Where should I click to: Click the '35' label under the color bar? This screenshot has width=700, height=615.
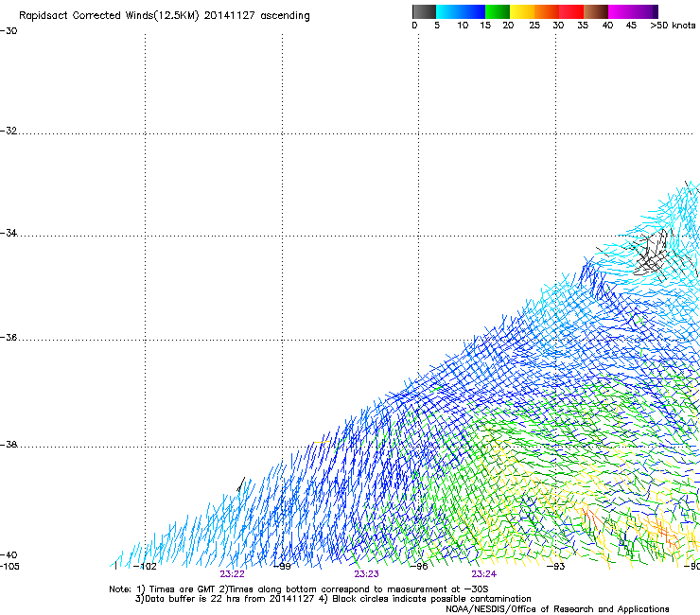[x=583, y=26]
